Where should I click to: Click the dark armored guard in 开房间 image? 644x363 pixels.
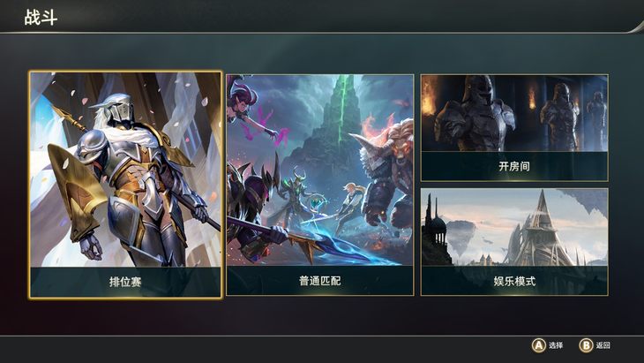click(x=476, y=114)
